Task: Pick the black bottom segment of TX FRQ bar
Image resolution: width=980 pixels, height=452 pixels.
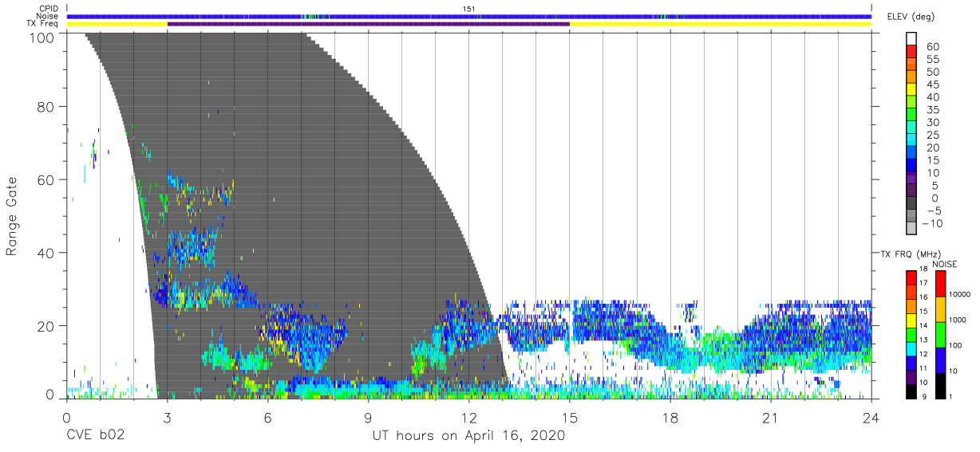Action: [x=911, y=391]
